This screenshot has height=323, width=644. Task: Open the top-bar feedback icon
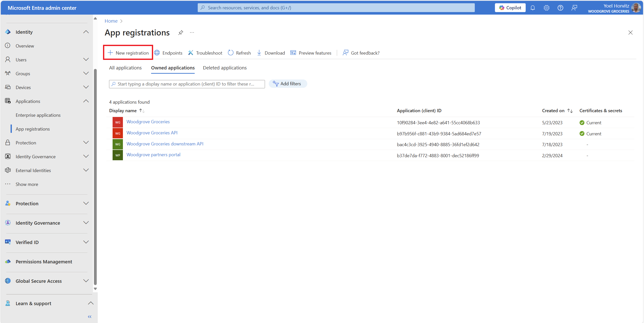pyautogui.click(x=574, y=8)
